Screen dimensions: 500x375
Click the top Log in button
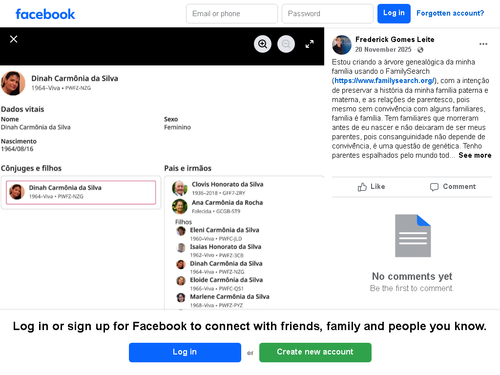pyautogui.click(x=394, y=13)
